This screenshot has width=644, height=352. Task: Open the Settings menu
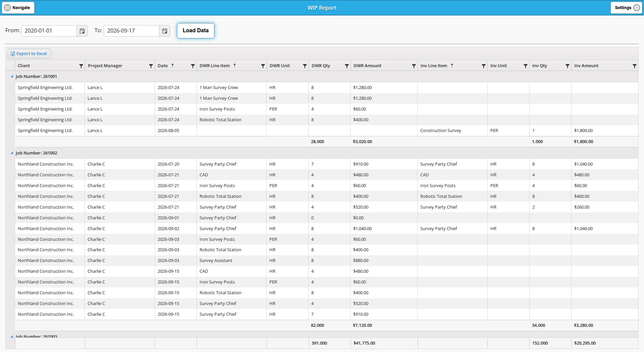pyautogui.click(x=626, y=8)
